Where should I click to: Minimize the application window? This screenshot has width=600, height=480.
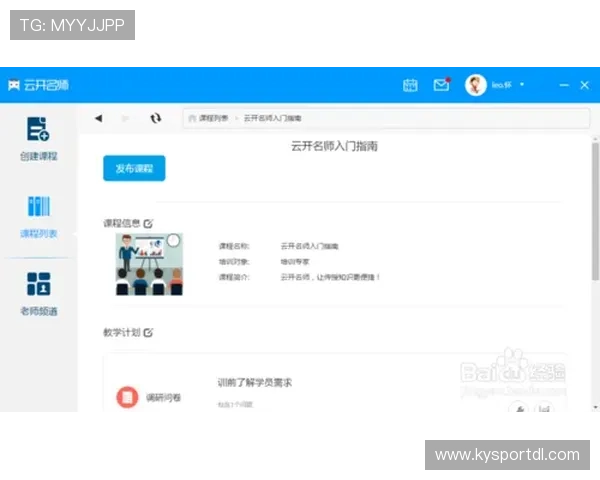[564, 85]
